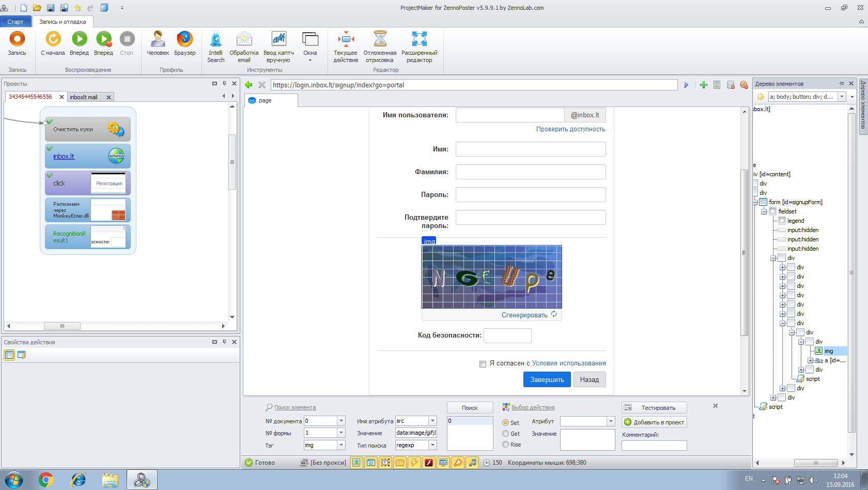868x490 pixels.
Task: Check the Я согласен terms checkbox
Action: (x=483, y=364)
